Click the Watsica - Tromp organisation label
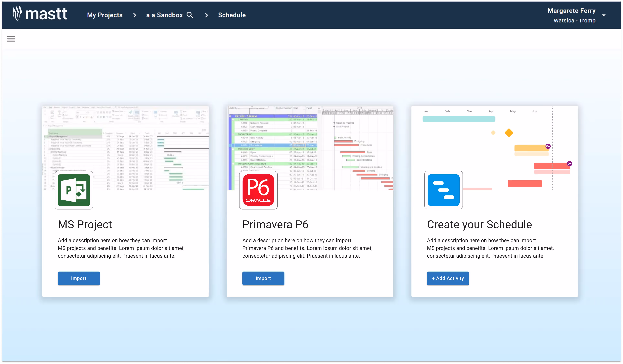Viewport: 623px width, 364px height. click(574, 21)
